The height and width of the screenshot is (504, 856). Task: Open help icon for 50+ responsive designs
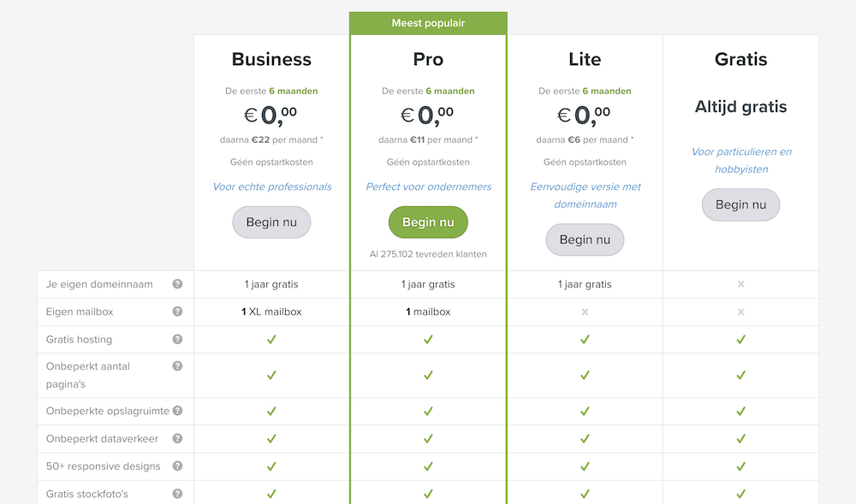177,465
